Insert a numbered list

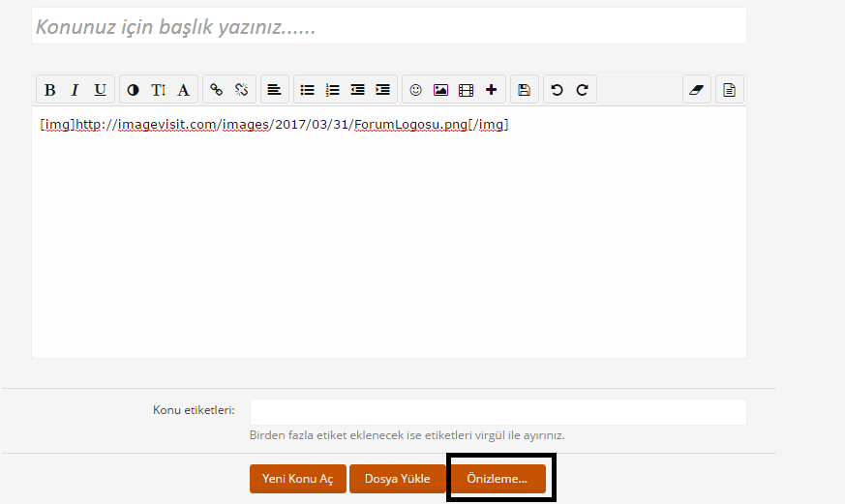[x=333, y=90]
